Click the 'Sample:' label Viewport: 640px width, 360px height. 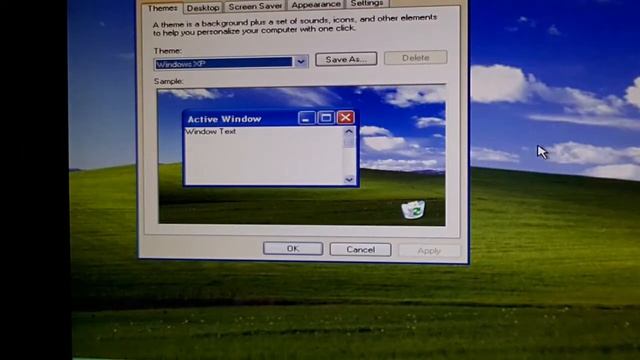coord(169,81)
